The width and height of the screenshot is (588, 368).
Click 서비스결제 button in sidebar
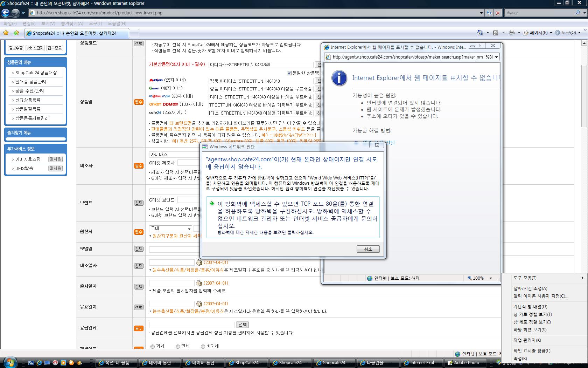(x=35, y=48)
